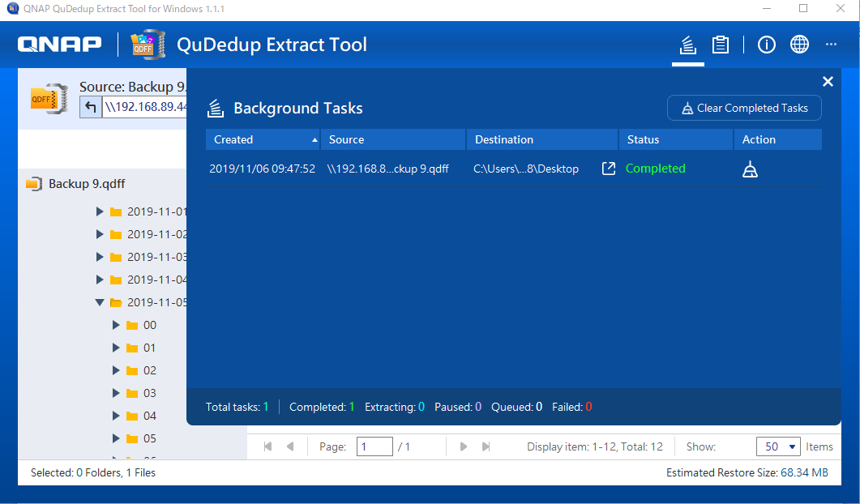Image resolution: width=860 pixels, height=504 pixels.
Task: Click the QDFF archive icon near Source
Action: [49, 99]
